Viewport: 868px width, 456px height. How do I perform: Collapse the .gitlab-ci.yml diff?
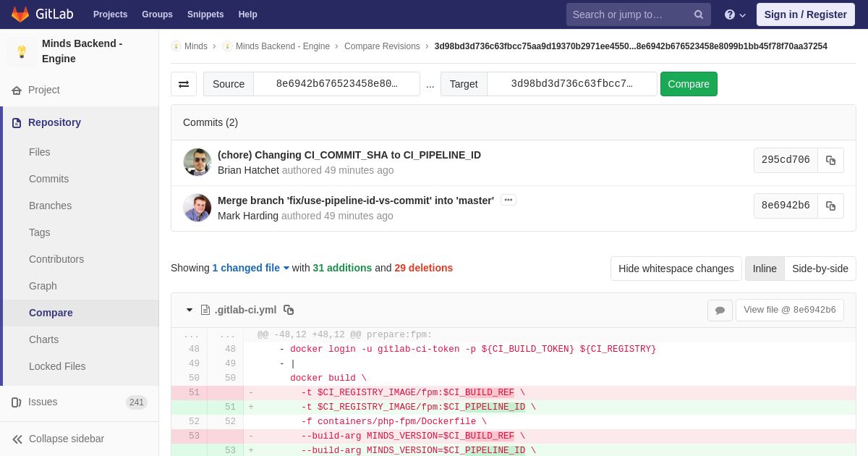(190, 310)
